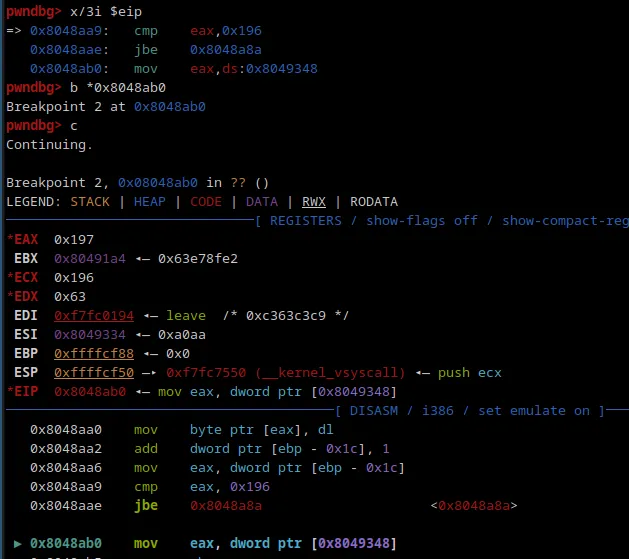
Task: Click the current instruction arrow marker
Action: tap(18, 544)
